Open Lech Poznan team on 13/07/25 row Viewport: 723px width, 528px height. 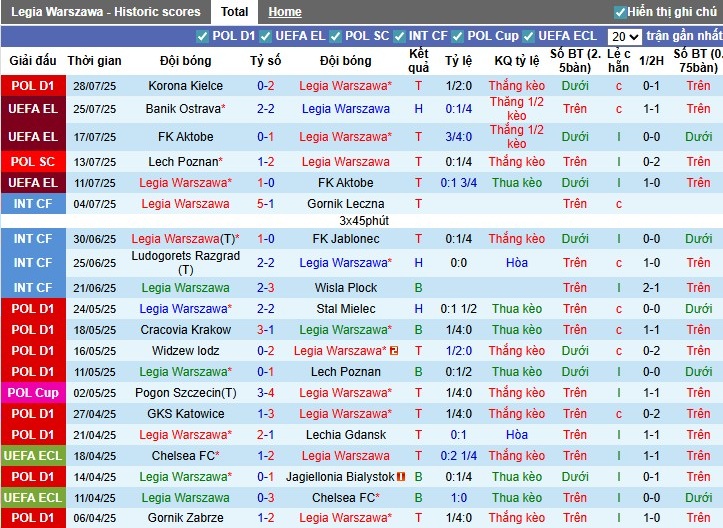point(185,162)
